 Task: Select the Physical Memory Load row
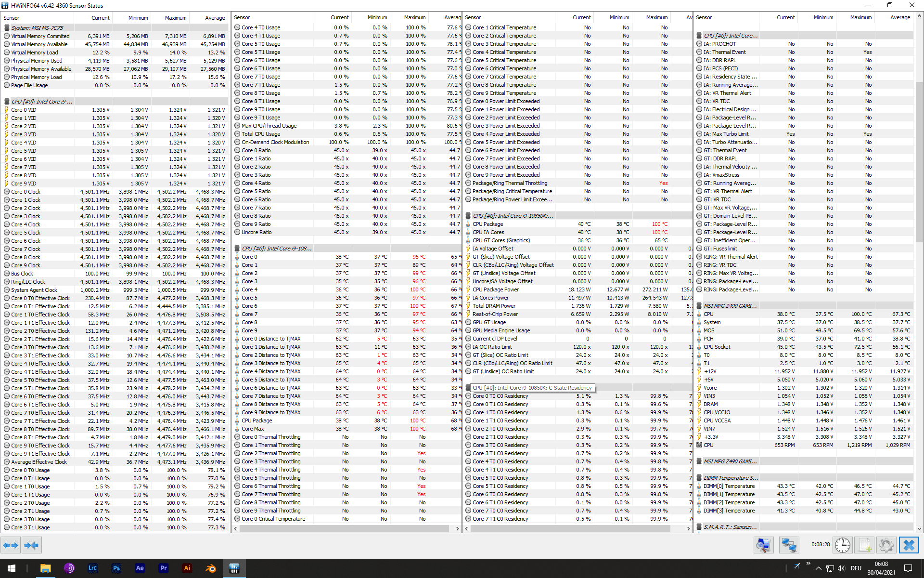click(x=115, y=77)
